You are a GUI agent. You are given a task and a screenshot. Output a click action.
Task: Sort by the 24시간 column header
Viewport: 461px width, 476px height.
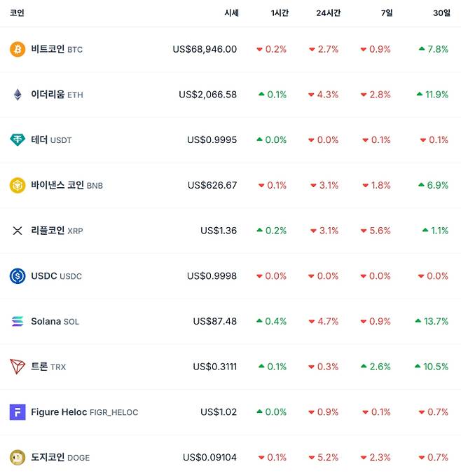(328, 13)
